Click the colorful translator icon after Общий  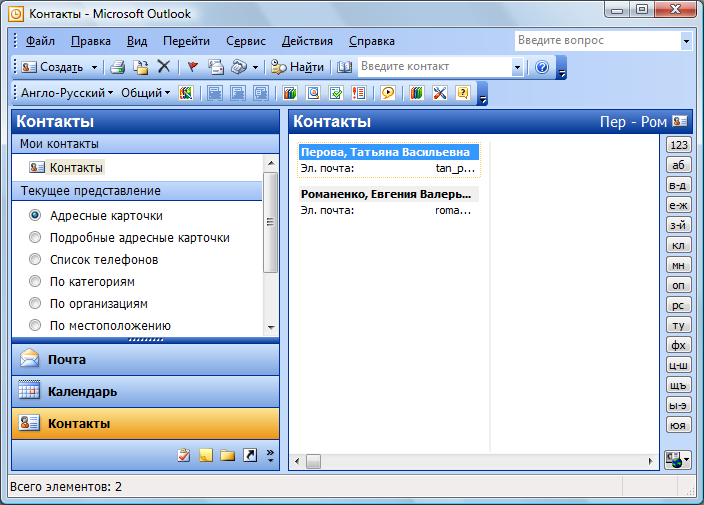[186, 93]
